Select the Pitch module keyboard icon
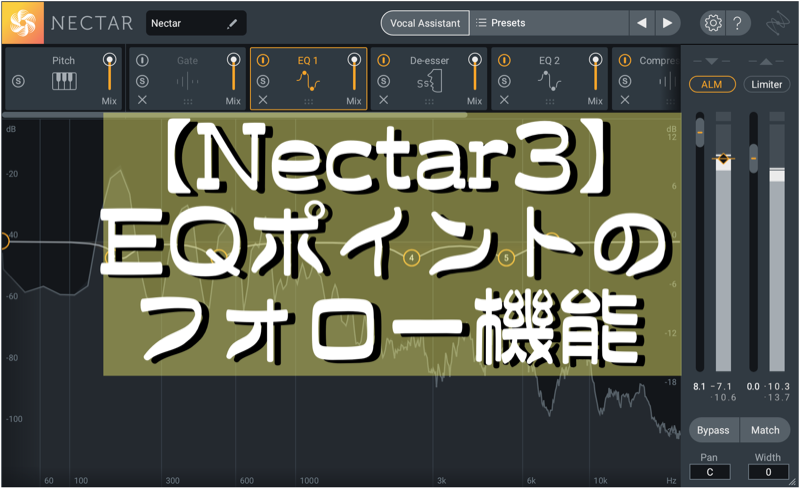The image size is (800, 488). click(x=64, y=81)
